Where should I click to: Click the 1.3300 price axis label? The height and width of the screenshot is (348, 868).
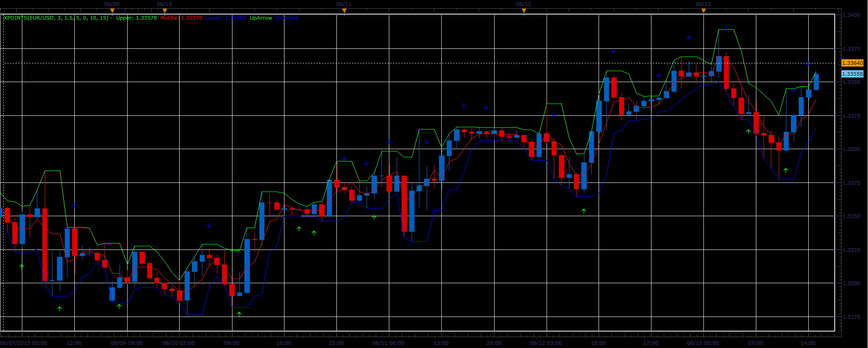(852, 149)
